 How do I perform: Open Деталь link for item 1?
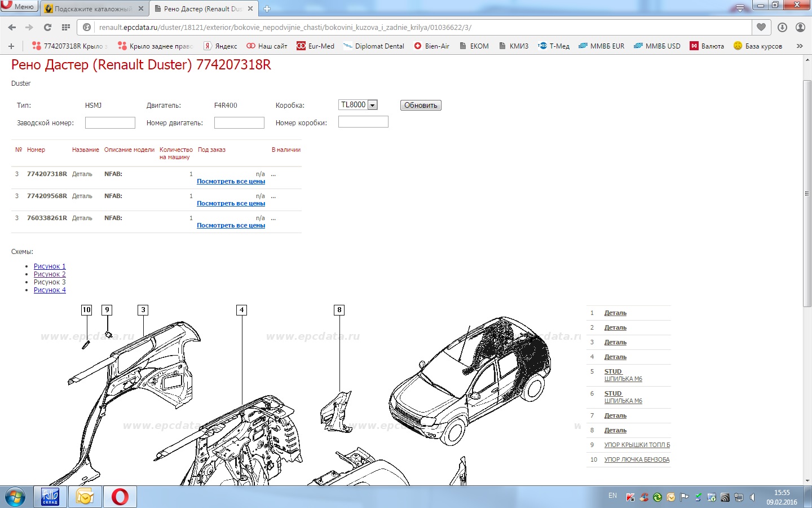[615, 313]
